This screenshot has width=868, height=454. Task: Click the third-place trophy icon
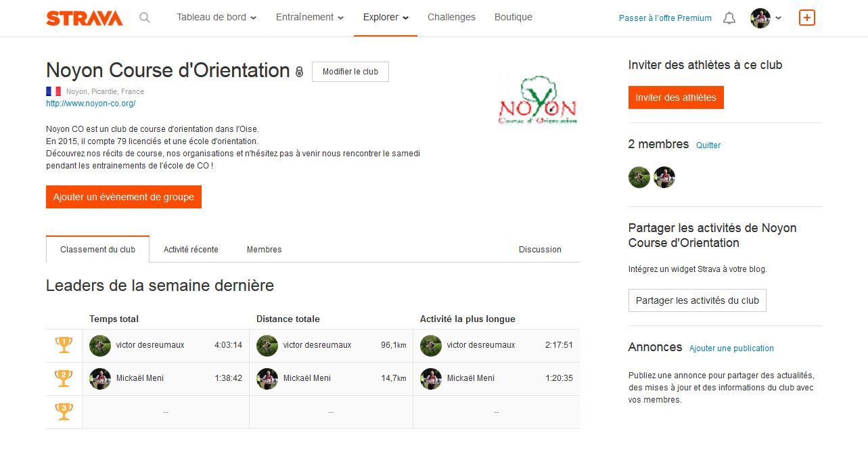pos(64,411)
